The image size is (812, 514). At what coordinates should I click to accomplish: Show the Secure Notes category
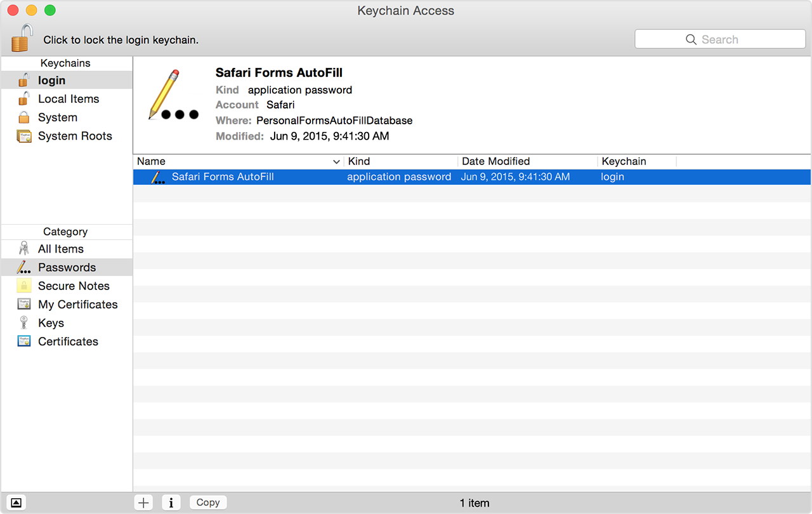(67, 286)
